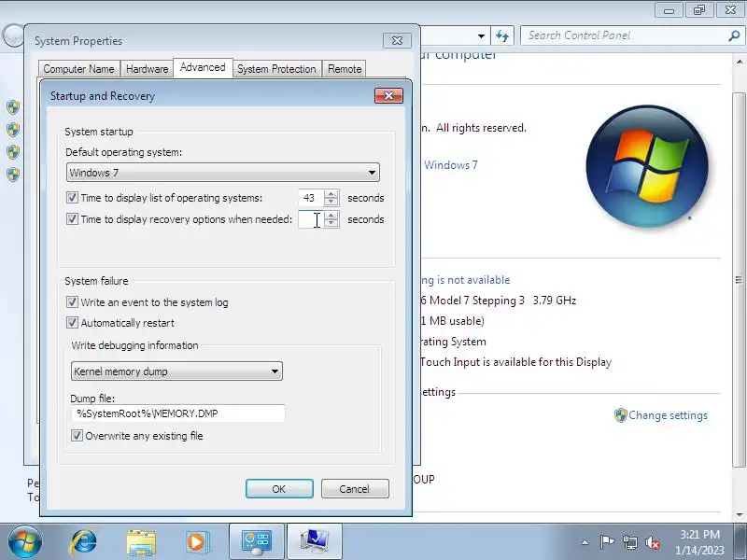Restore down the Control Panel window
The image size is (747, 560).
[x=699, y=10]
